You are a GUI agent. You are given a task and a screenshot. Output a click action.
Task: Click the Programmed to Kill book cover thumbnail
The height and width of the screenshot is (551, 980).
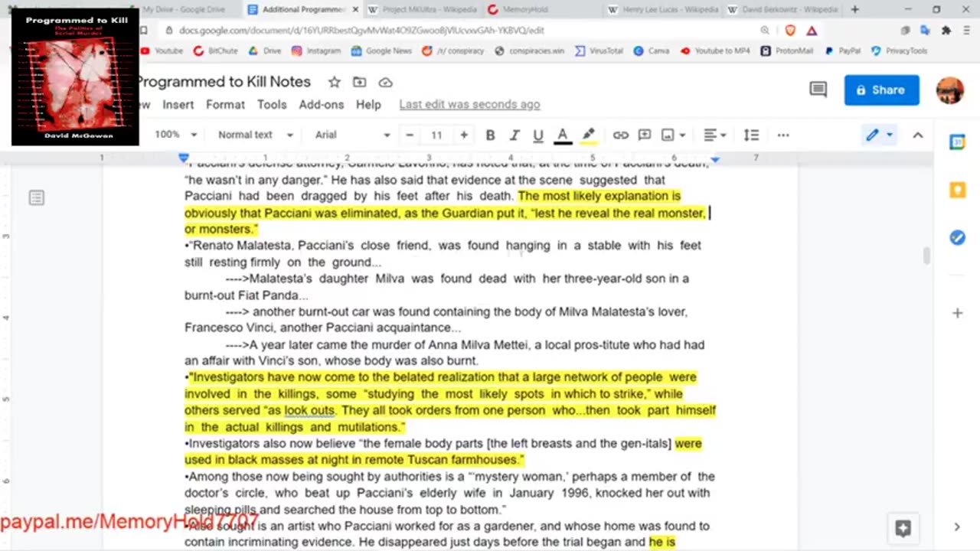[x=75, y=77]
